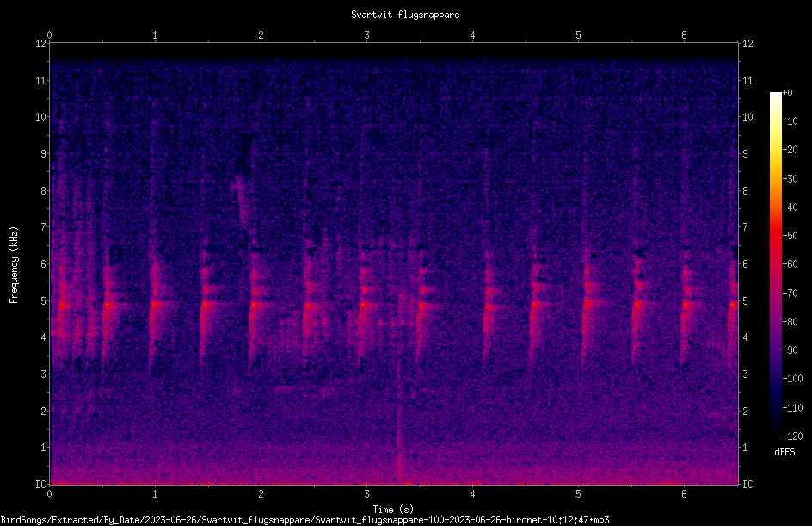Screen dimensions: 812x526
Task: Click "DC" on the left frequency axis
Action: click(41, 485)
